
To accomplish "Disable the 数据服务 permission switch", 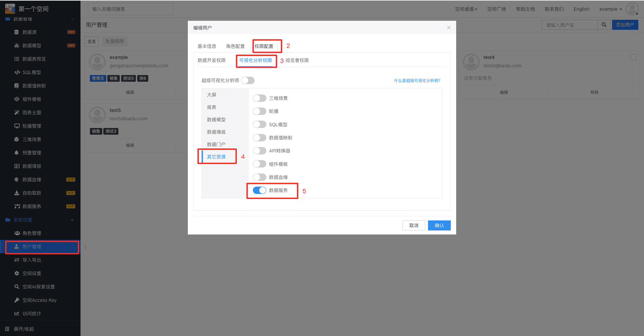I will pos(259,190).
